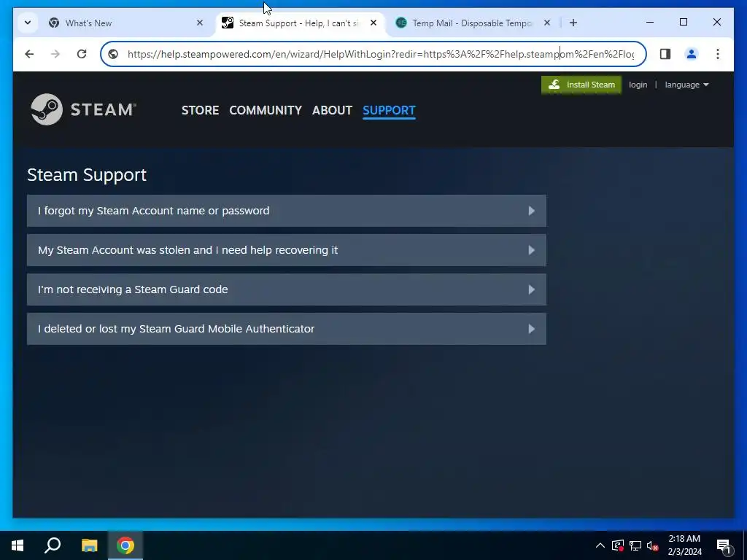Open the tab search dropdown

pos(28,23)
